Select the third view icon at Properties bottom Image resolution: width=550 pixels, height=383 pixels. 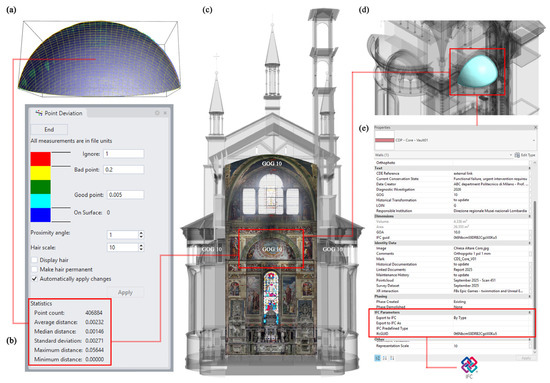coord(392,358)
